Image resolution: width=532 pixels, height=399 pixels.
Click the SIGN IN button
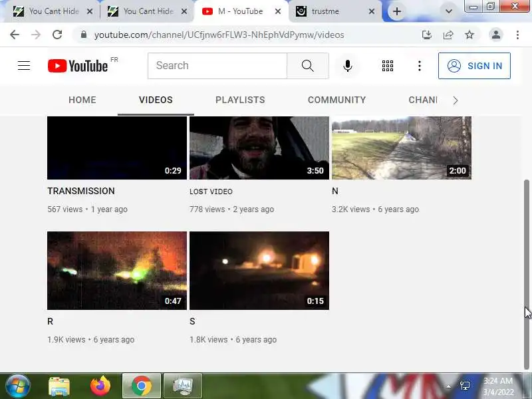[x=474, y=66]
